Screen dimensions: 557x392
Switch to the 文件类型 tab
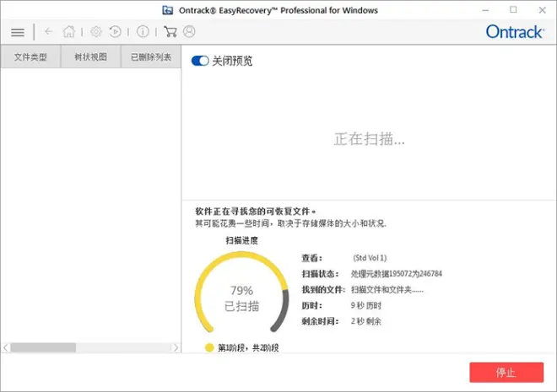pyautogui.click(x=30, y=56)
